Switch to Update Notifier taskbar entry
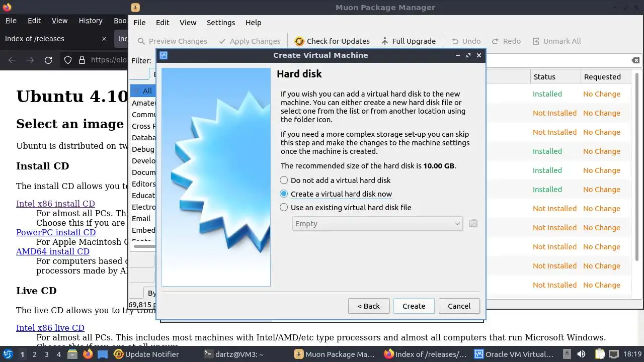 tap(146, 354)
